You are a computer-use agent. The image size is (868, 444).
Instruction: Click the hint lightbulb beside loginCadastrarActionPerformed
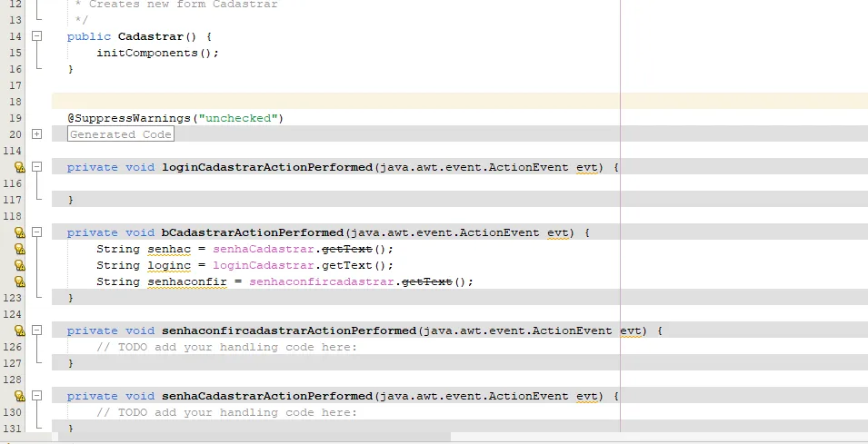19,167
